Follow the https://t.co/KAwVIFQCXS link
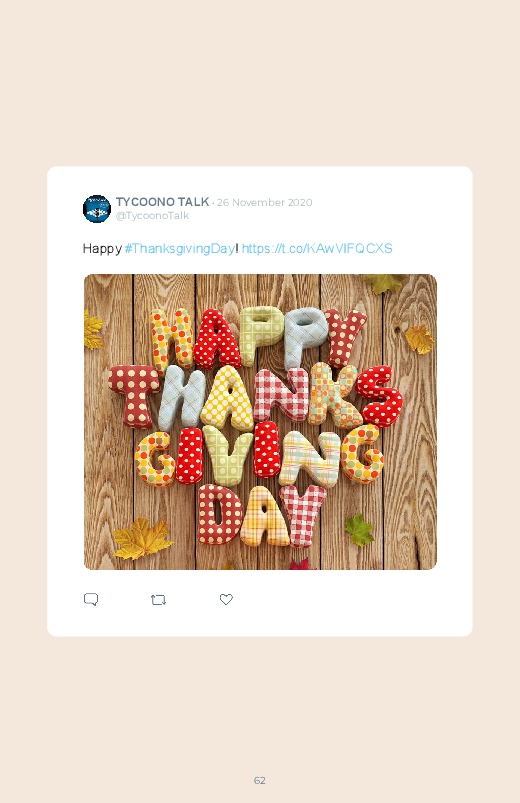The height and width of the screenshot is (803, 520). [x=317, y=248]
